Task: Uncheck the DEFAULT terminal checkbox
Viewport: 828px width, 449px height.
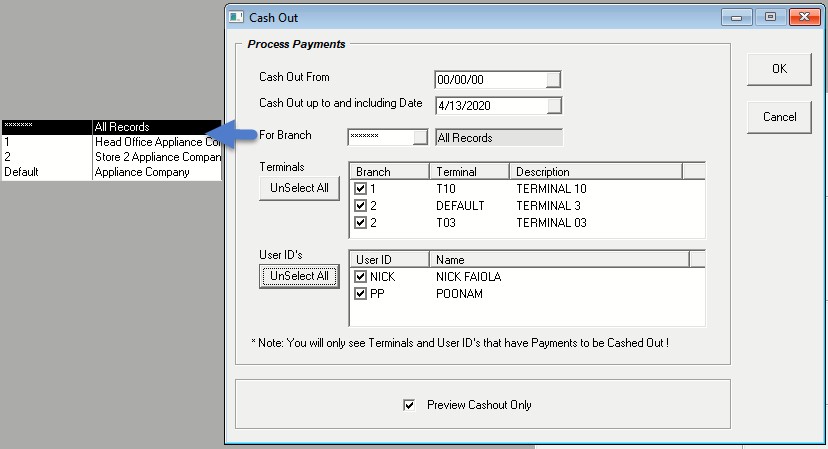Action: tap(360, 205)
